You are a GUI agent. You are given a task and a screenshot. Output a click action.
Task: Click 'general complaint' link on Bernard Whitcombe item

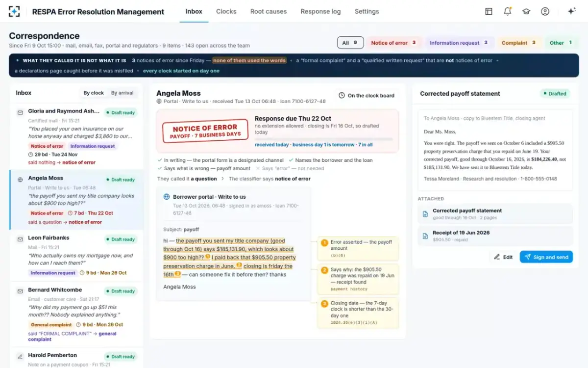click(x=73, y=336)
